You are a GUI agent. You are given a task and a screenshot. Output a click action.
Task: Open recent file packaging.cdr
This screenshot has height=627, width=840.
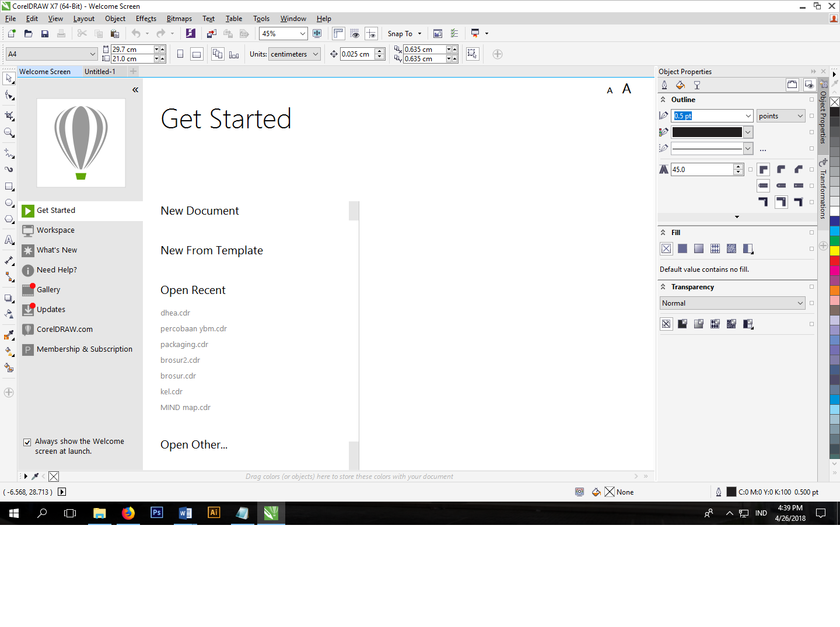[x=184, y=345]
